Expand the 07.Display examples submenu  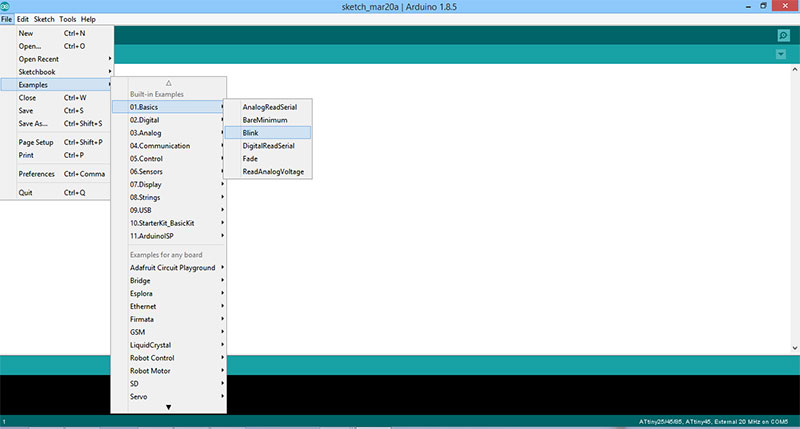pos(169,184)
